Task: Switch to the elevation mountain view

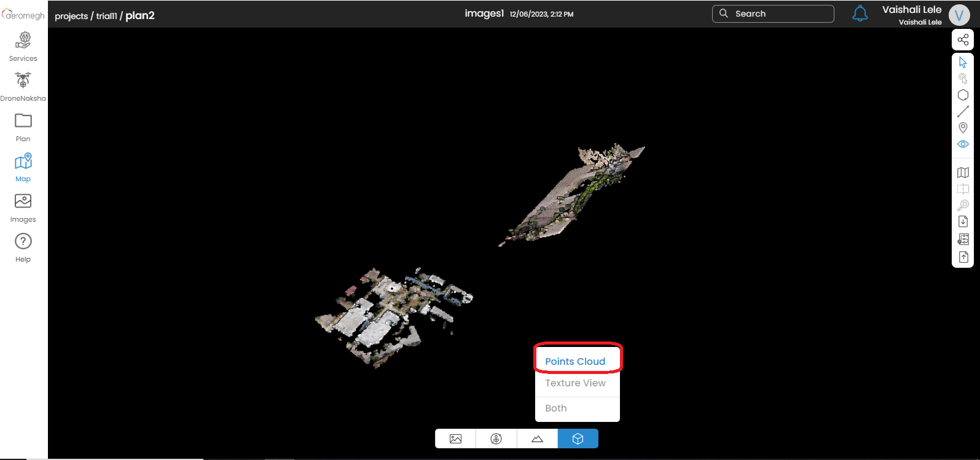Action: point(537,439)
